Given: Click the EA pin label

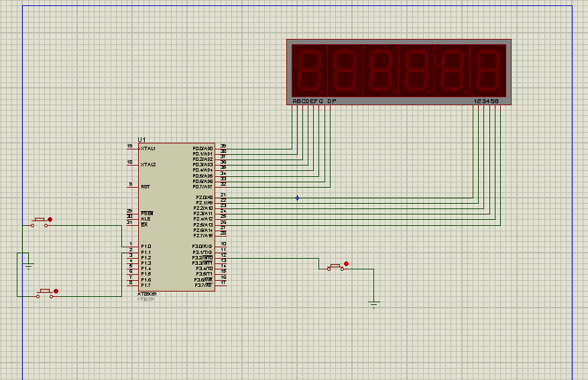Looking at the screenshot, I should click(144, 225).
